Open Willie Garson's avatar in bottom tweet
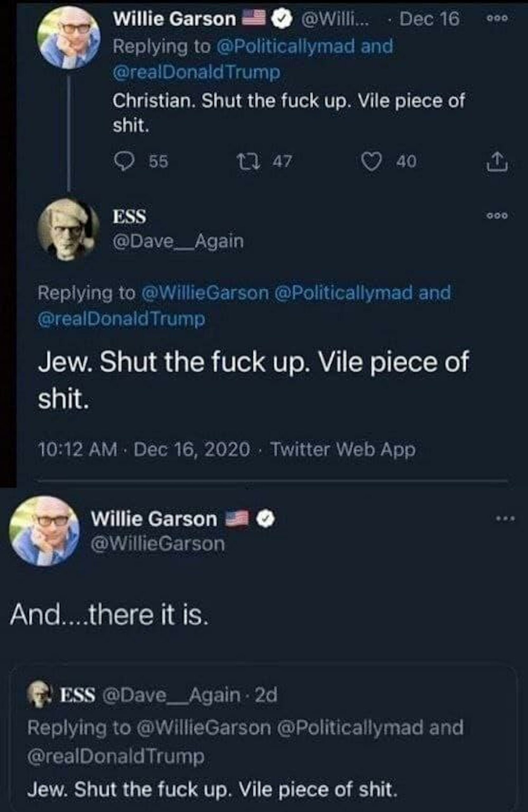This screenshot has width=528, height=812. (x=45, y=531)
